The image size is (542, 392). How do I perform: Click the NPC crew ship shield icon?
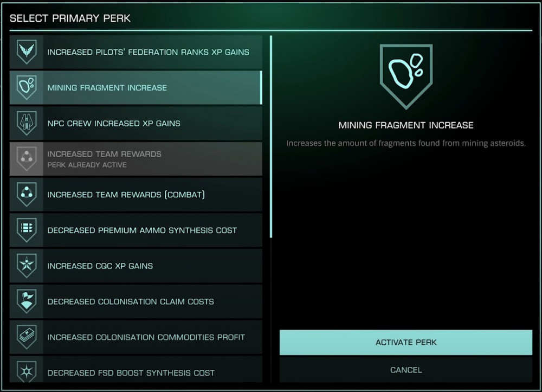[x=27, y=123]
